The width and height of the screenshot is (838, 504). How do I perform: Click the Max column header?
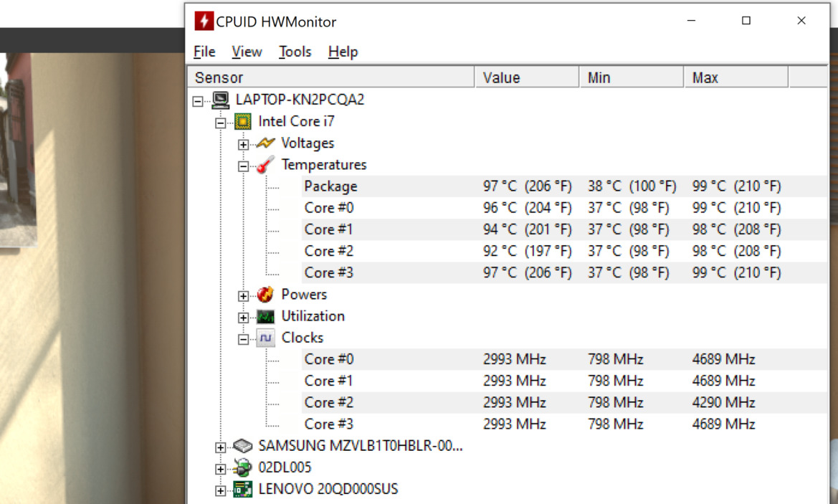(736, 77)
